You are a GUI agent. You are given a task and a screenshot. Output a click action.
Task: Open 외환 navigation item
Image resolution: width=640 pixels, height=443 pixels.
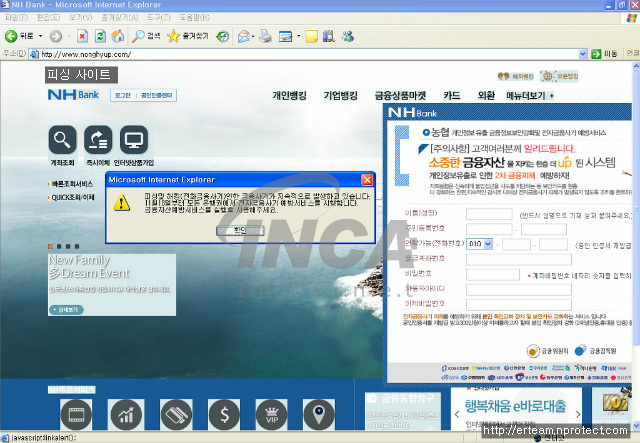coord(486,96)
